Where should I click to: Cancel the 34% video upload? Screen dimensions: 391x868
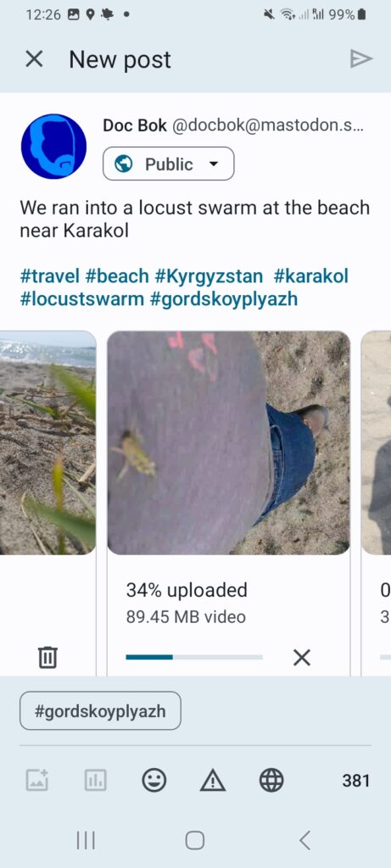pos(301,657)
